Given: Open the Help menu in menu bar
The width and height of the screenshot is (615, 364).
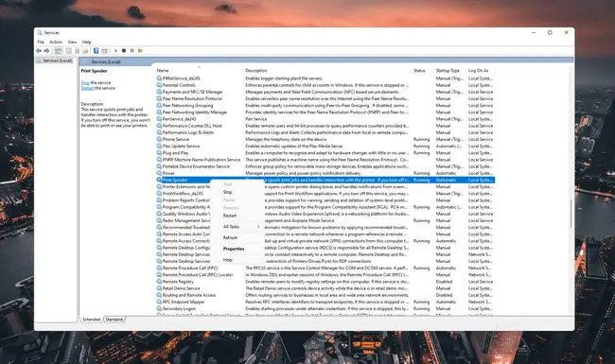Looking at the screenshot, I should pos(87,42).
